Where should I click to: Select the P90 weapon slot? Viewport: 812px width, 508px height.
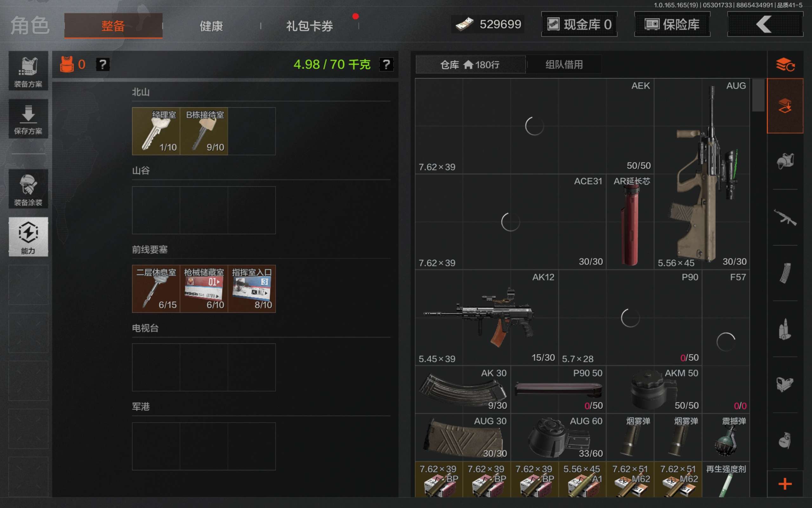pos(630,317)
